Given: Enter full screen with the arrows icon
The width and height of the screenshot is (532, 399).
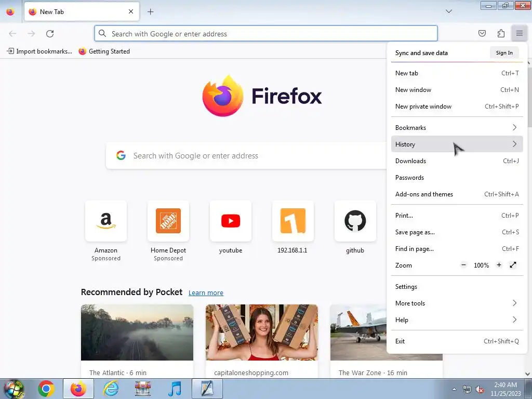Looking at the screenshot, I should tap(513, 265).
